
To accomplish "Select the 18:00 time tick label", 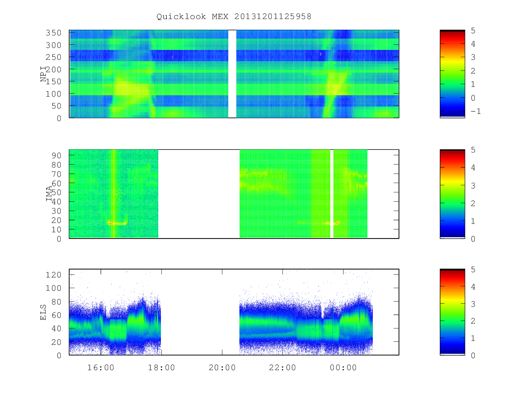I will tap(161, 368).
